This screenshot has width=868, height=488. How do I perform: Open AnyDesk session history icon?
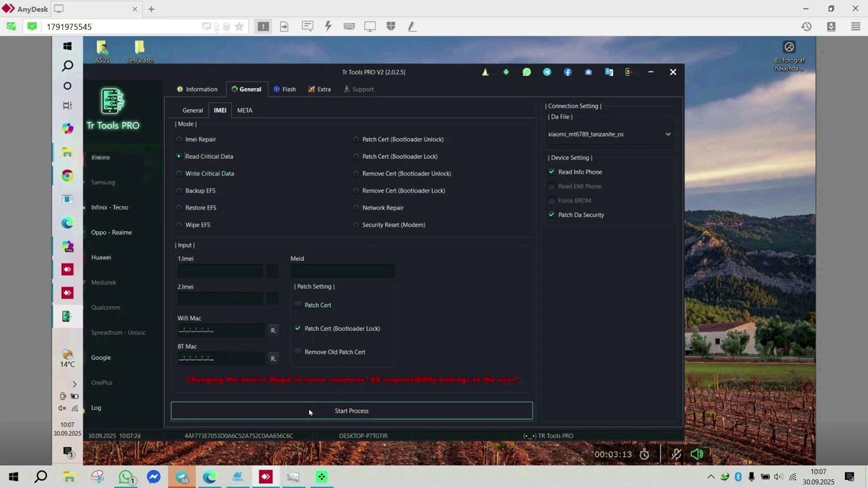click(x=806, y=26)
